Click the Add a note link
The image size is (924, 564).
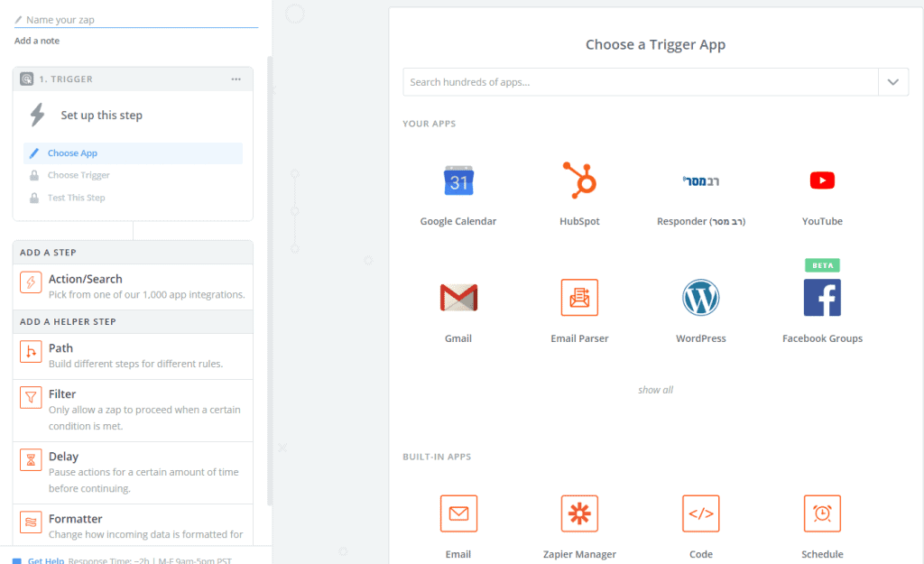pos(37,41)
